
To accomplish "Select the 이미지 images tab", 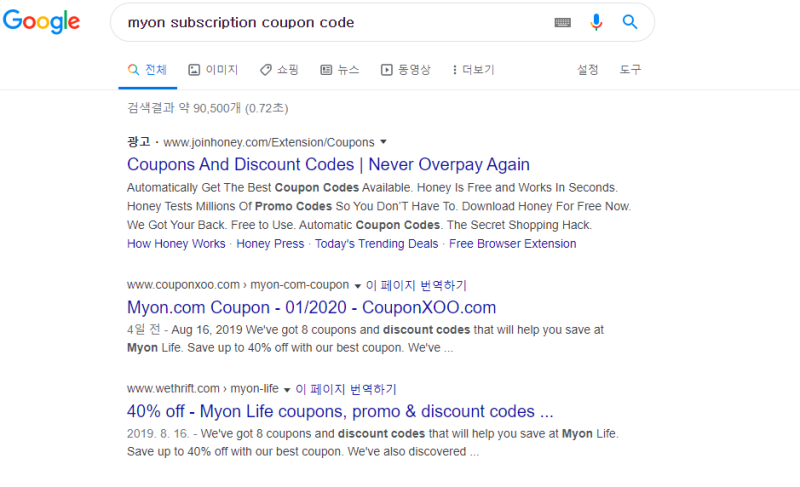I will pos(212,70).
